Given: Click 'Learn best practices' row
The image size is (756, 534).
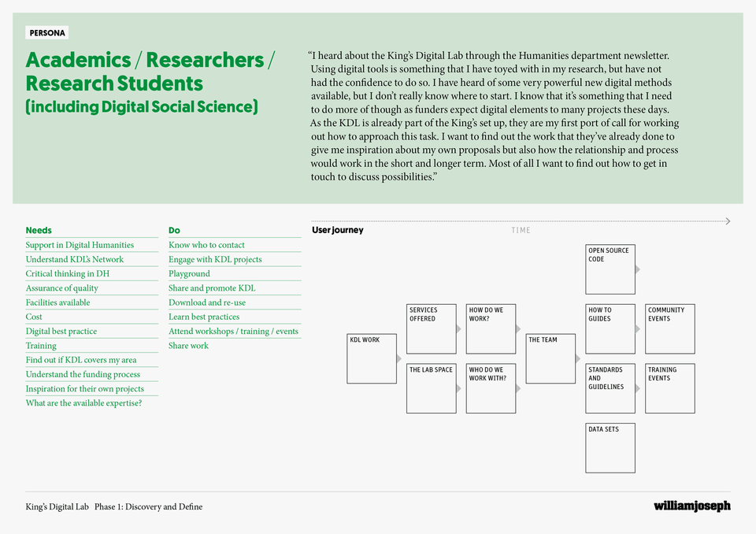Looking at the screenshot, I should click(235, 317).
